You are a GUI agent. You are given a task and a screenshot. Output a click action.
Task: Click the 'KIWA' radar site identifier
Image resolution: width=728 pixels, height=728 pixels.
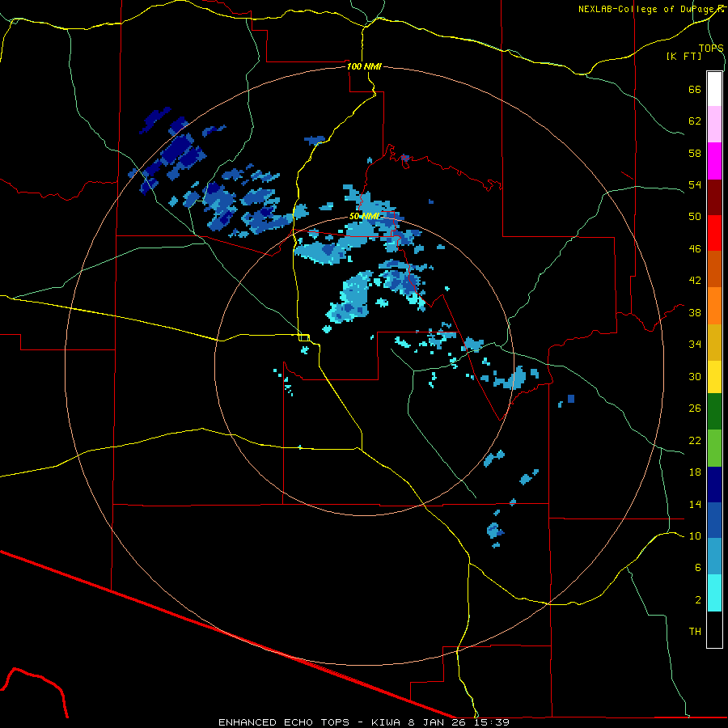click(386, 722)
